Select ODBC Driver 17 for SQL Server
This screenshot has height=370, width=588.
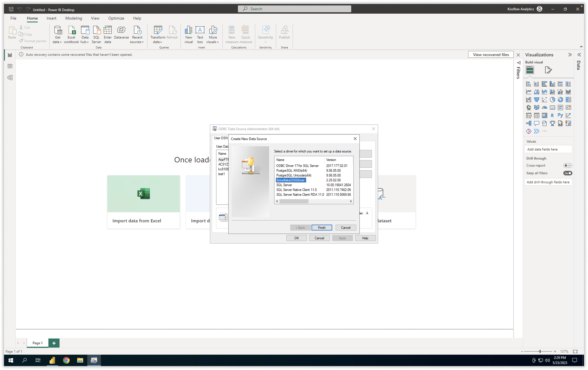point(297,166)
